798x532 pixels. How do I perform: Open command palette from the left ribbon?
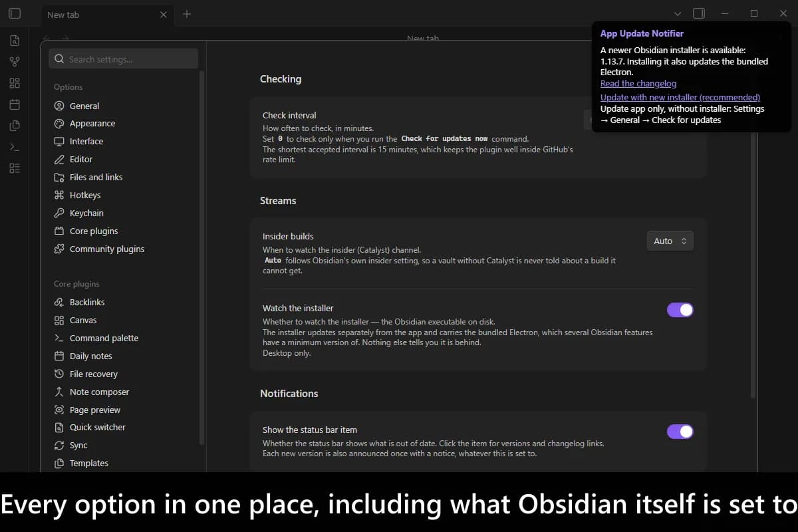(15, 147)
